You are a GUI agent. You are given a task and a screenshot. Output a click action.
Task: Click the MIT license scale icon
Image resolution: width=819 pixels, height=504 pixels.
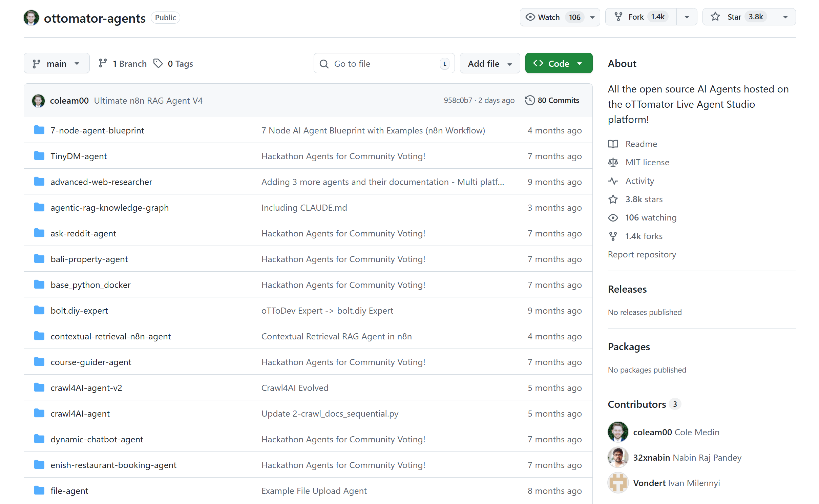pos(613,162)
